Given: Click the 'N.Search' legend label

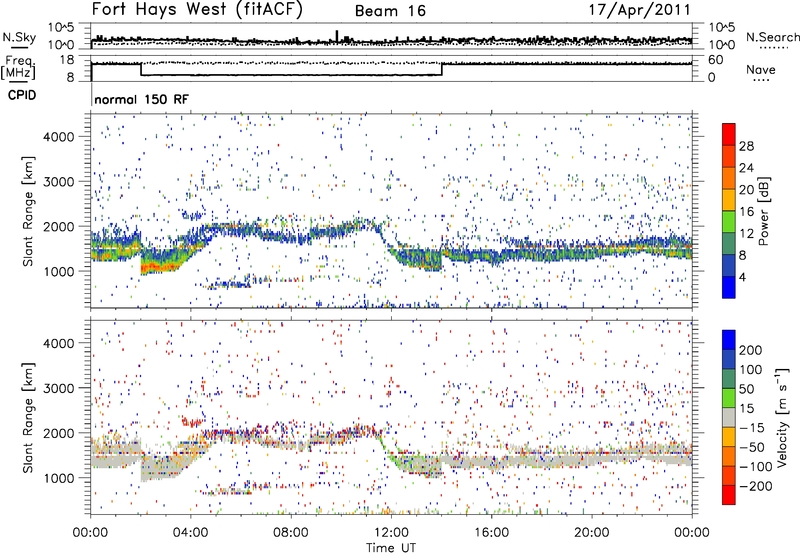Looking at the screenshot, I should (772, 37).
